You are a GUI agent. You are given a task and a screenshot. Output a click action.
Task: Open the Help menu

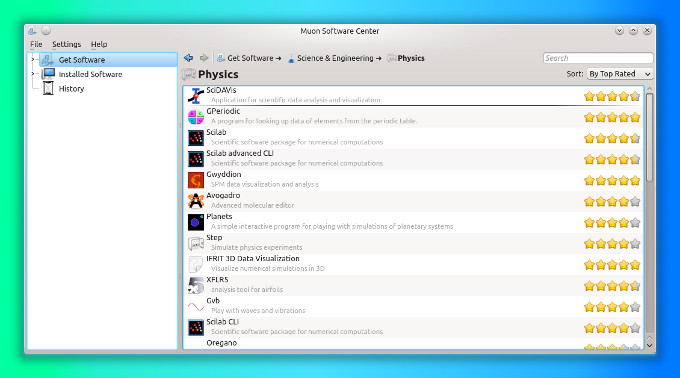coord(99,44)
